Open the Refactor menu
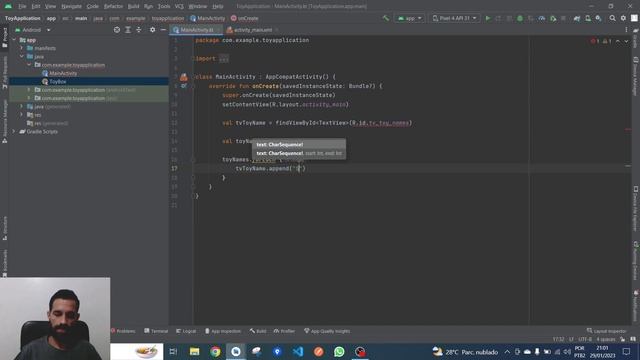This screenshot has height=360, width=640. point(113,6)
